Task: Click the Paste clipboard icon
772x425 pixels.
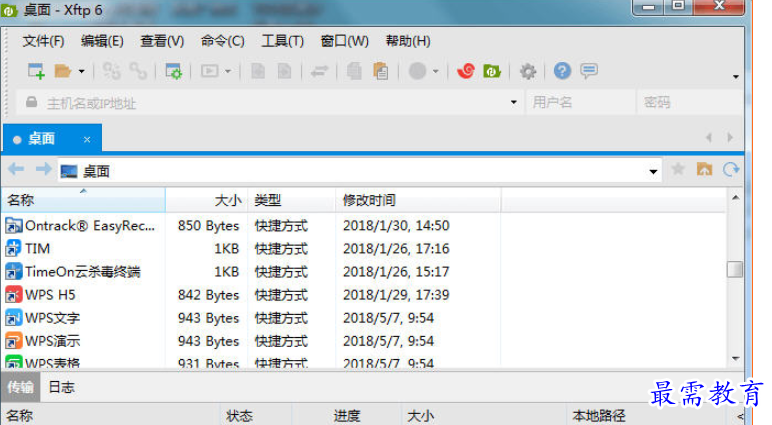Action: [x=381, y=71]
